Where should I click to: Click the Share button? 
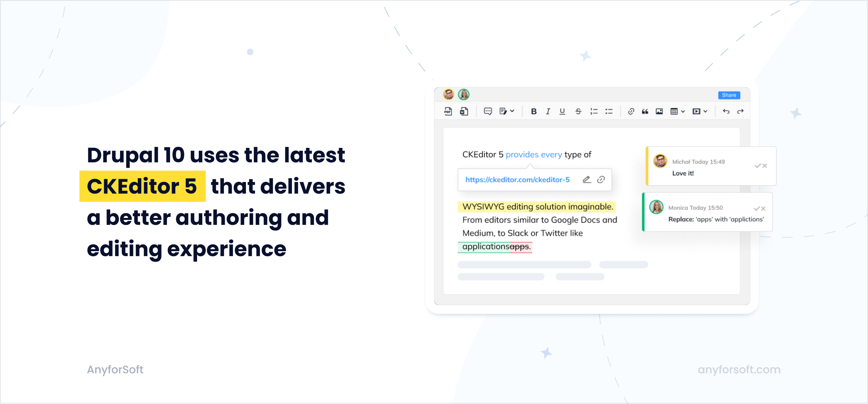click(x=730, y=95)
